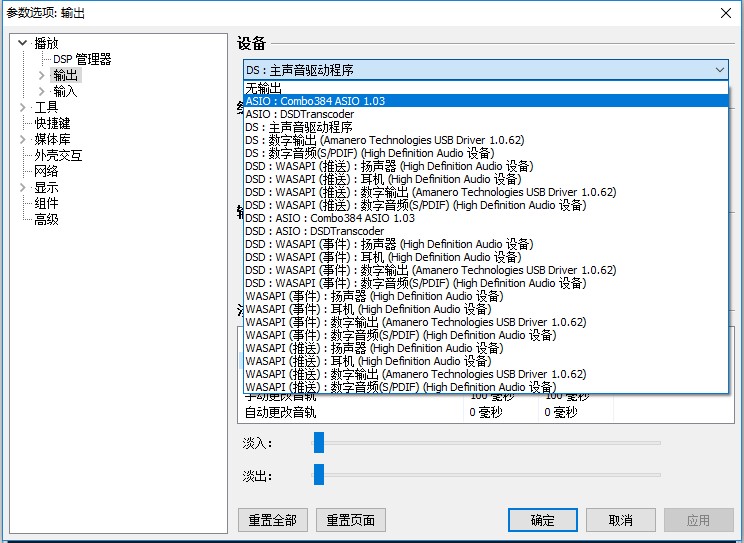Screen dimensions: 744x543
Task: Expand the 工具 tree node
Action: [22, 107]
